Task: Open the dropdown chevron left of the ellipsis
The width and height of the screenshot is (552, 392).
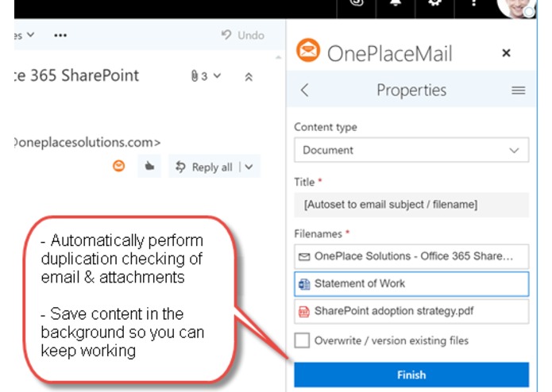Action: tap(31, 34)
